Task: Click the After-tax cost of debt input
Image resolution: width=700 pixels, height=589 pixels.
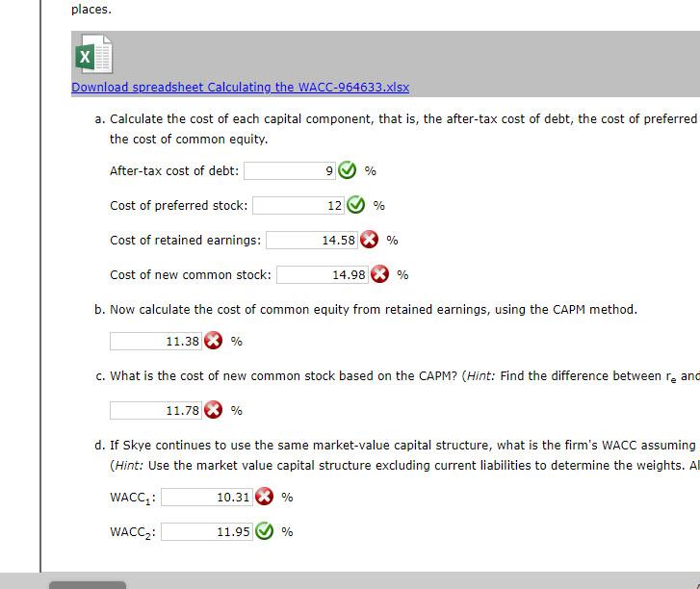Action: click(290, 171)
